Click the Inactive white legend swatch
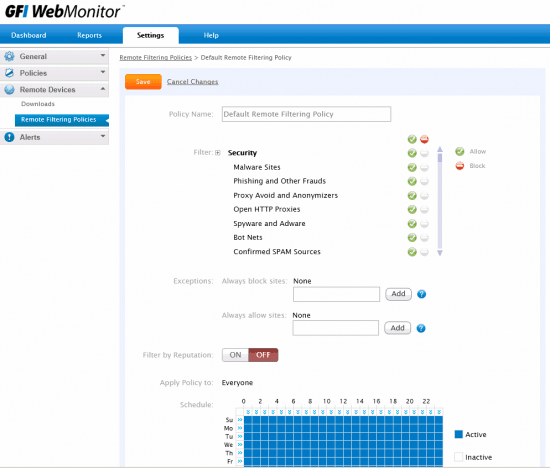Screen dimensions: 550x468 (458, 457)
